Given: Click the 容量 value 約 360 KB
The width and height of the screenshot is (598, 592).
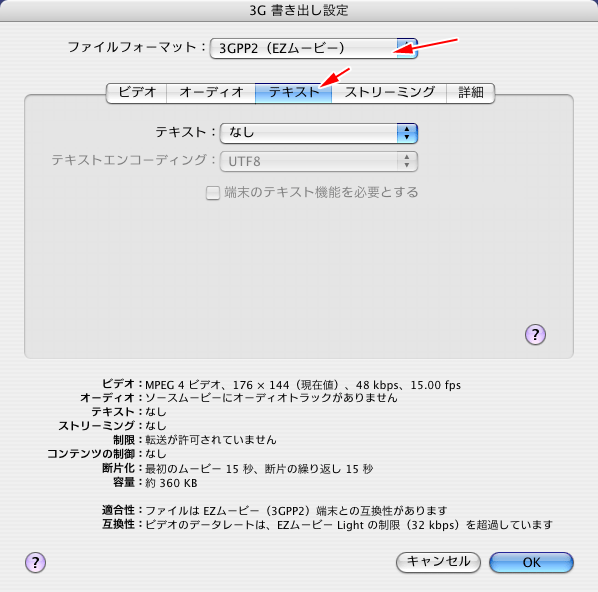Looking at the screenshot, I should pyautogui.click(x=171, y=483).
